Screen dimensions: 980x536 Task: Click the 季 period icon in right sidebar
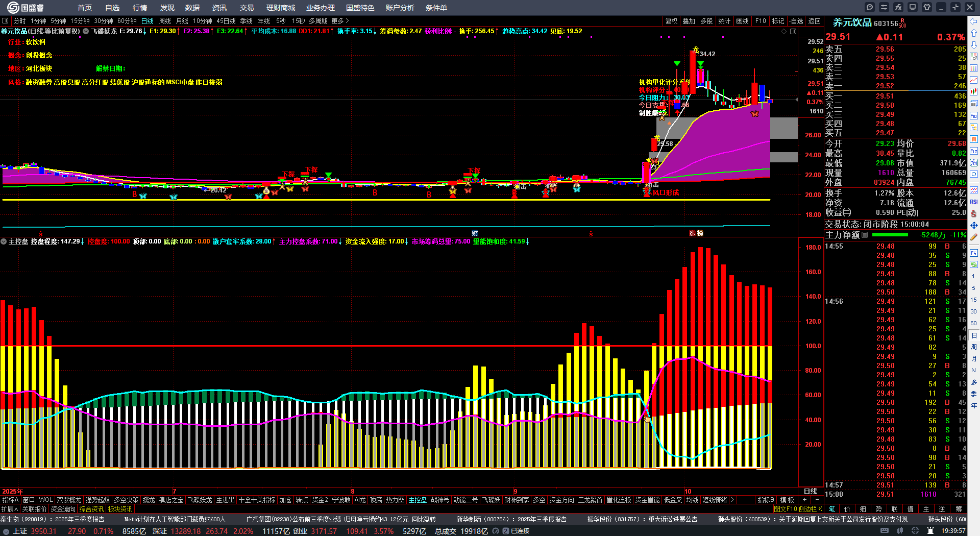click(x=974, y=394)
